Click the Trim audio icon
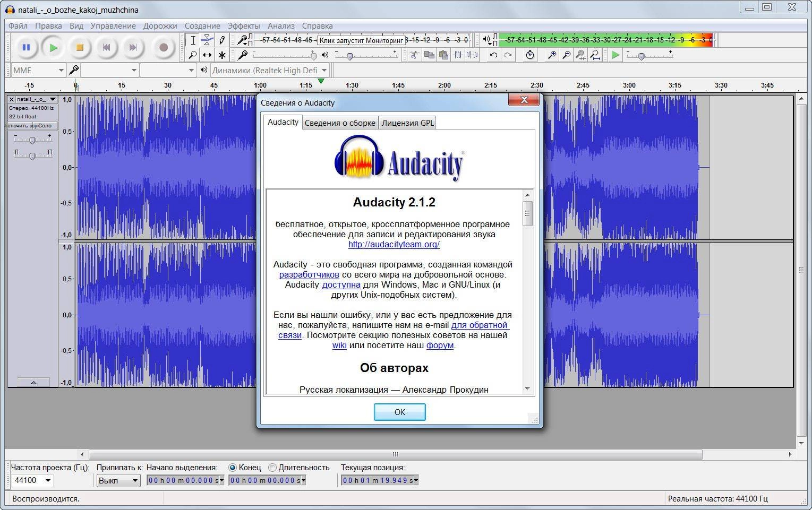812x510 pixels. click(458, 55)
